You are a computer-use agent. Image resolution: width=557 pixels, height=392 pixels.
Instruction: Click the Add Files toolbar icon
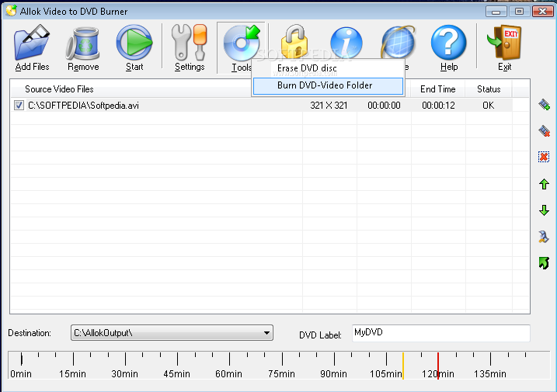(32, 43)
